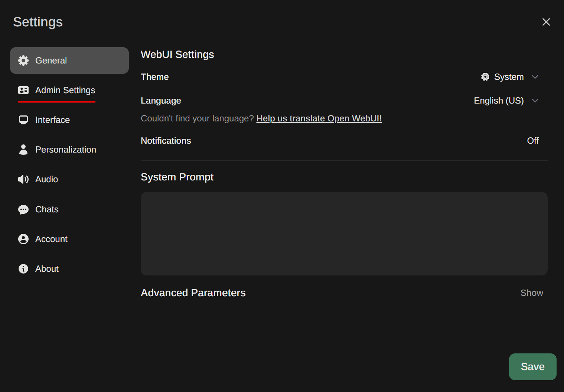Close the Settings dialog with the X
This screenshot has width=564, height=392.
546,22
